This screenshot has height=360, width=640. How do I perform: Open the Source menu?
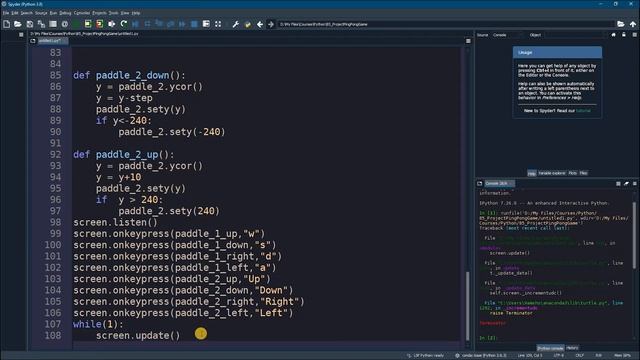[x=41, y=13]
